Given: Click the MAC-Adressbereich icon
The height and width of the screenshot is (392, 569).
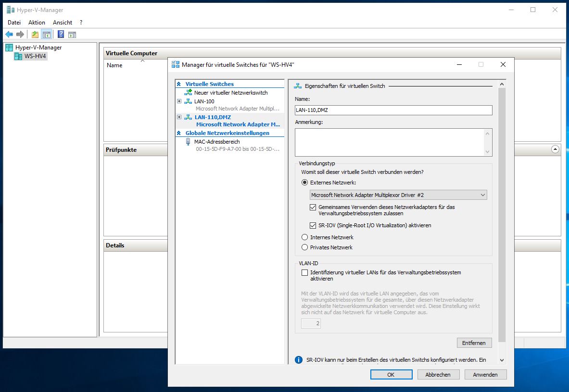Looking at the screenshot, I should pos(188,142).
